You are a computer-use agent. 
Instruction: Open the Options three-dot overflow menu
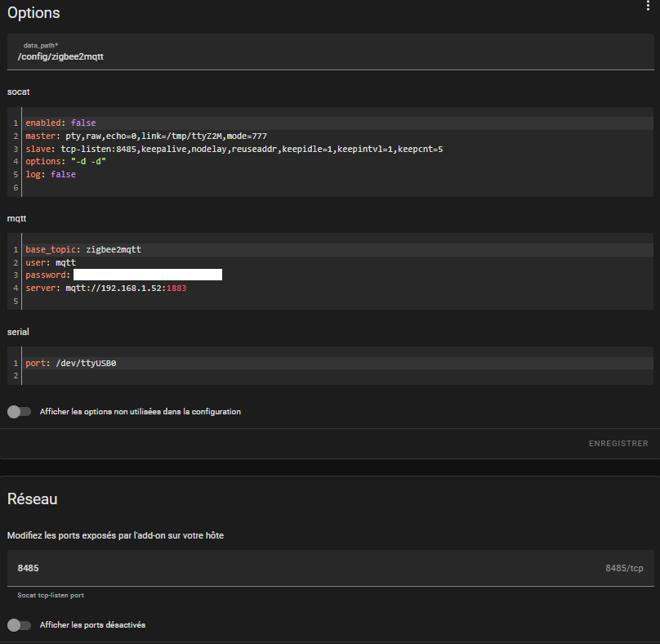point(649,6)
